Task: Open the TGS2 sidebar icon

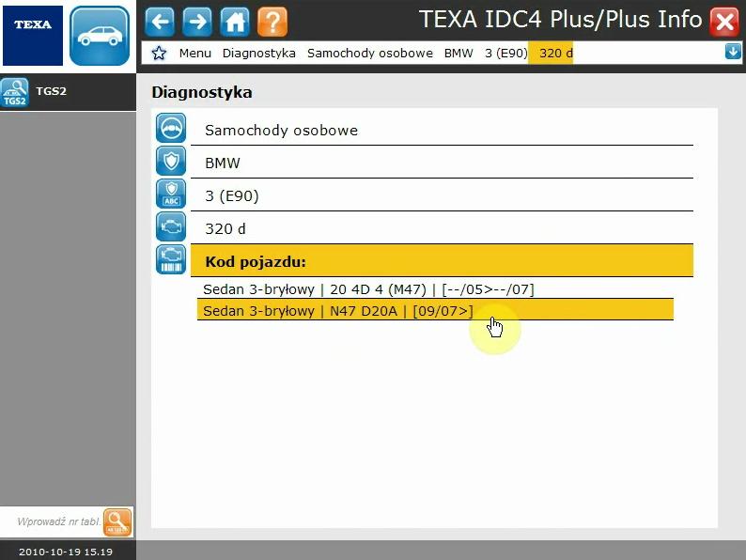Action: pos(15,92)
